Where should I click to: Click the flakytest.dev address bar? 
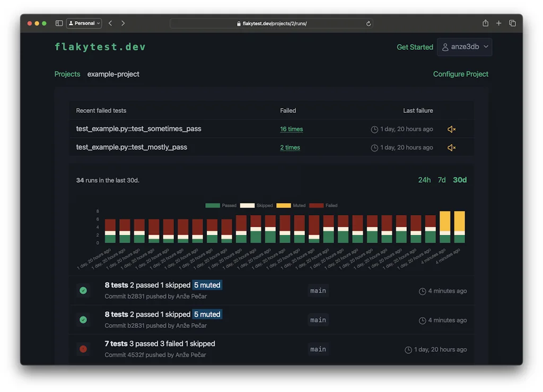(271, 23)
